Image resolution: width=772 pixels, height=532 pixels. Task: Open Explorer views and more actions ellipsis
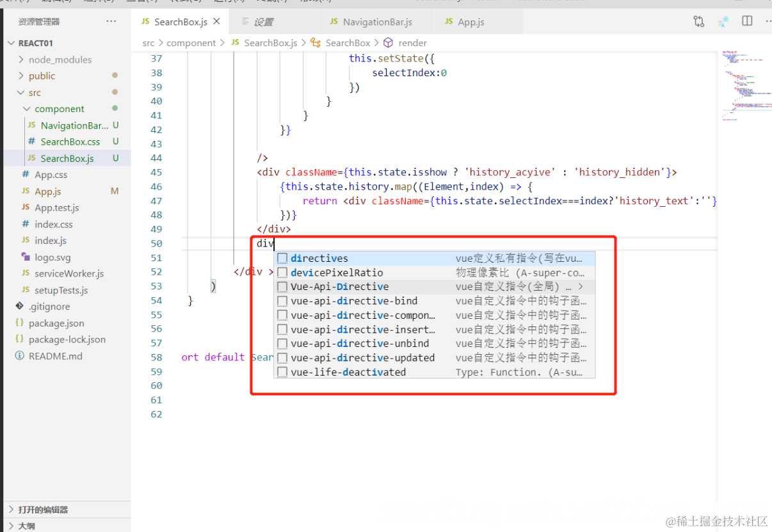click(x=111, y=21)
